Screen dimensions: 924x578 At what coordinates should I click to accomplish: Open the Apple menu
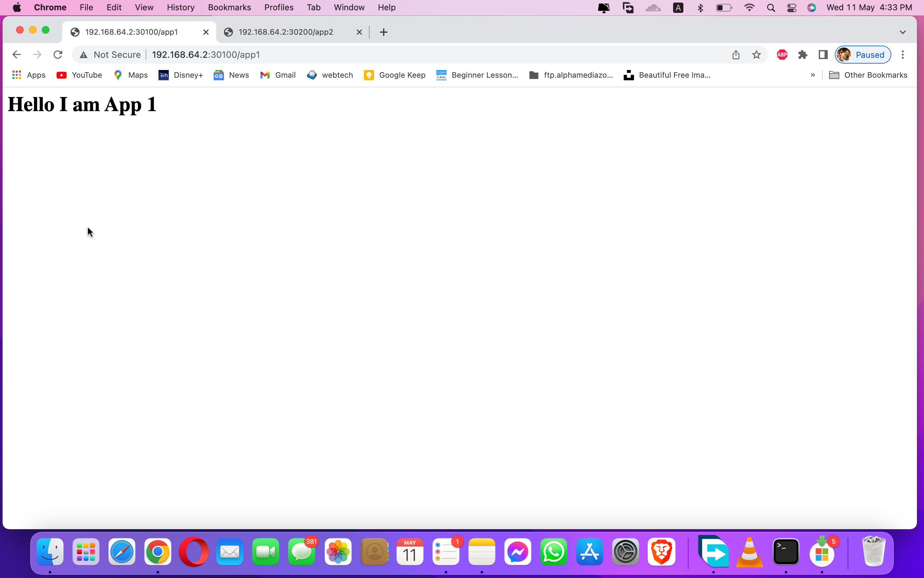tap(17, 8)
